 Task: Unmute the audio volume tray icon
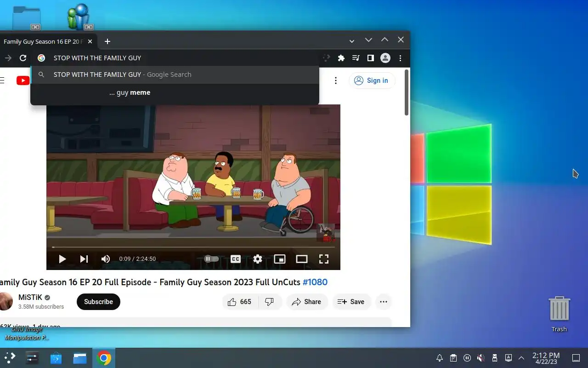point(481,358)
